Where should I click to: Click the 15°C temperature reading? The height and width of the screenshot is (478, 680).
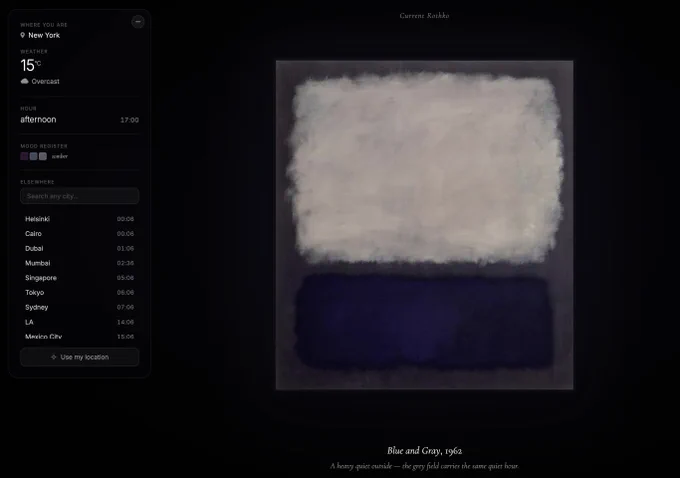30,65
